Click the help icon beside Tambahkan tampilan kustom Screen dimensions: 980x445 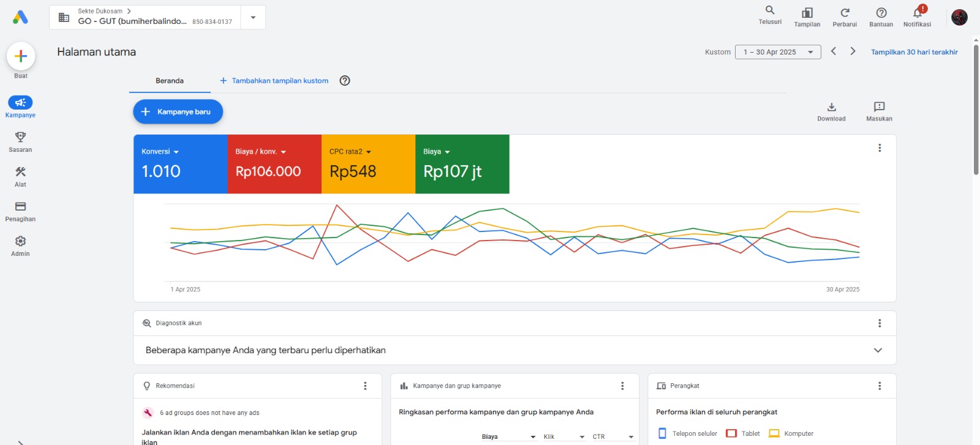click(345, 81)
